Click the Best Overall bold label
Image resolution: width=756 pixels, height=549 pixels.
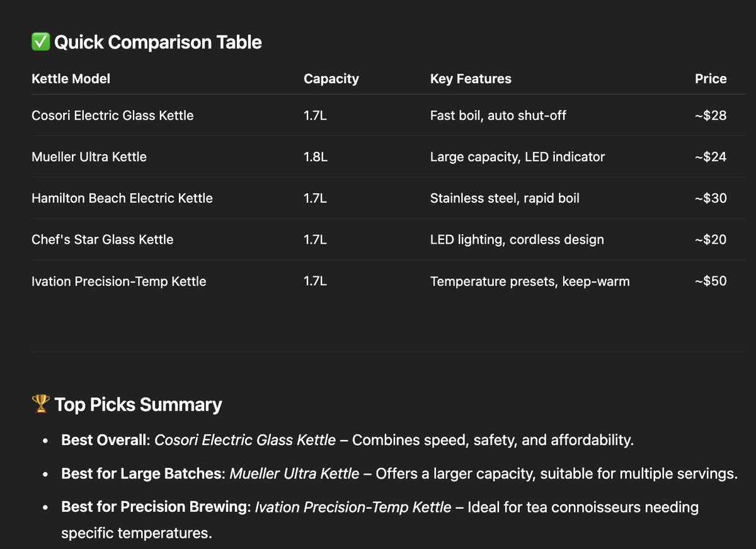[103, 439]
